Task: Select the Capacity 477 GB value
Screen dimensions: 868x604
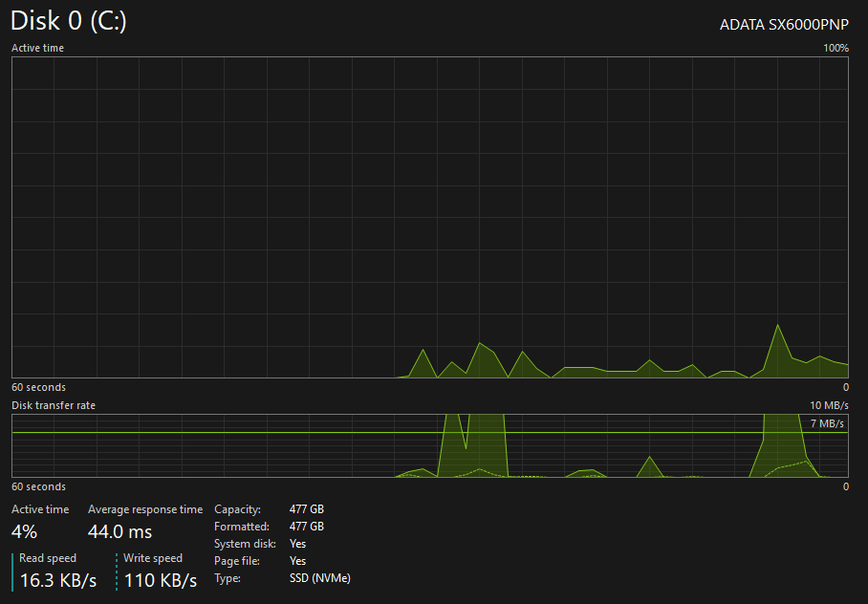Action: [307, 509]
